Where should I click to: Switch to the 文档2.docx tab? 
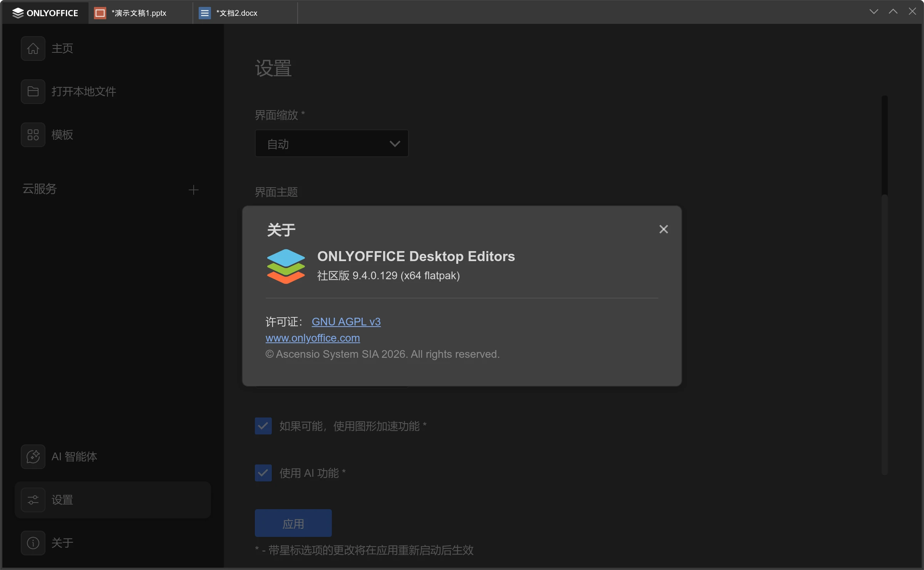[245, 13]
